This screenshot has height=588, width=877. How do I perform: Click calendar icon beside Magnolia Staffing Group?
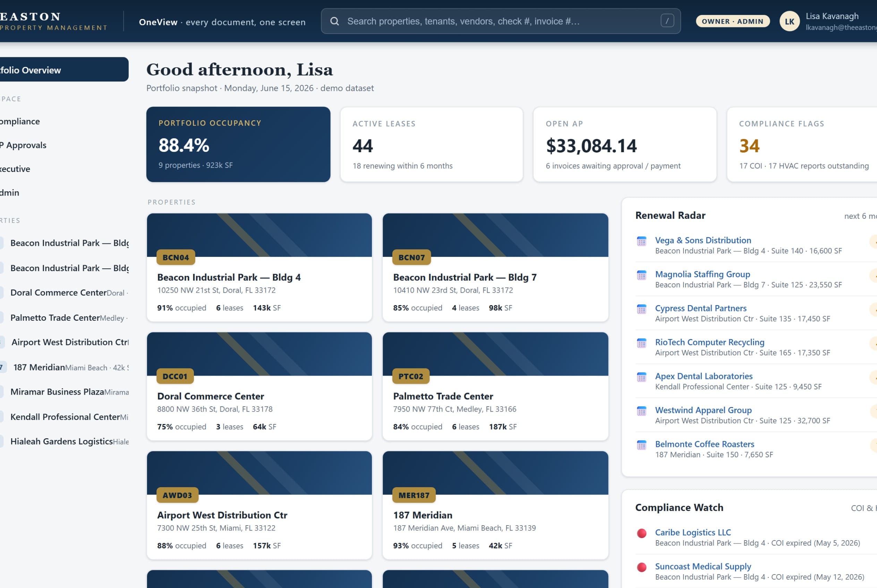click(x=641, y=275)
